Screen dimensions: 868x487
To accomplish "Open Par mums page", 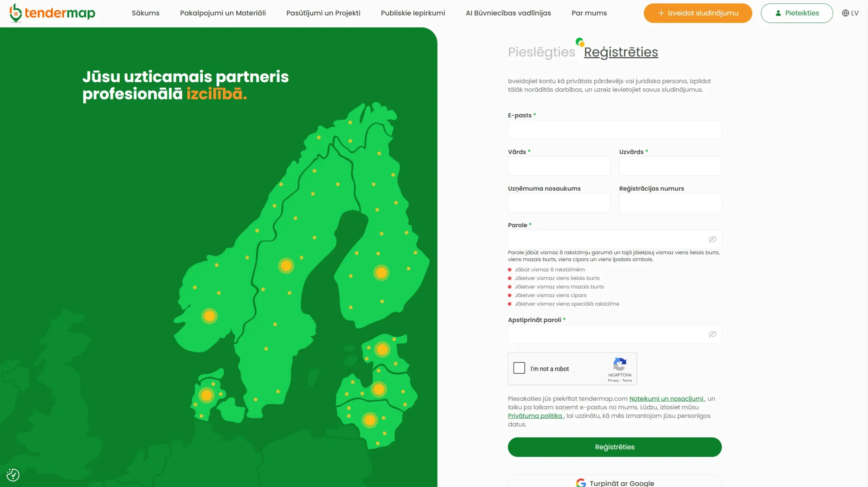I will 589,13.
